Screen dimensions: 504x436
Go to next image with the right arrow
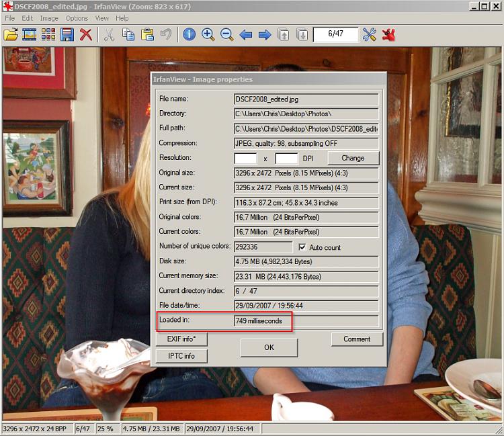coord(265,34)
